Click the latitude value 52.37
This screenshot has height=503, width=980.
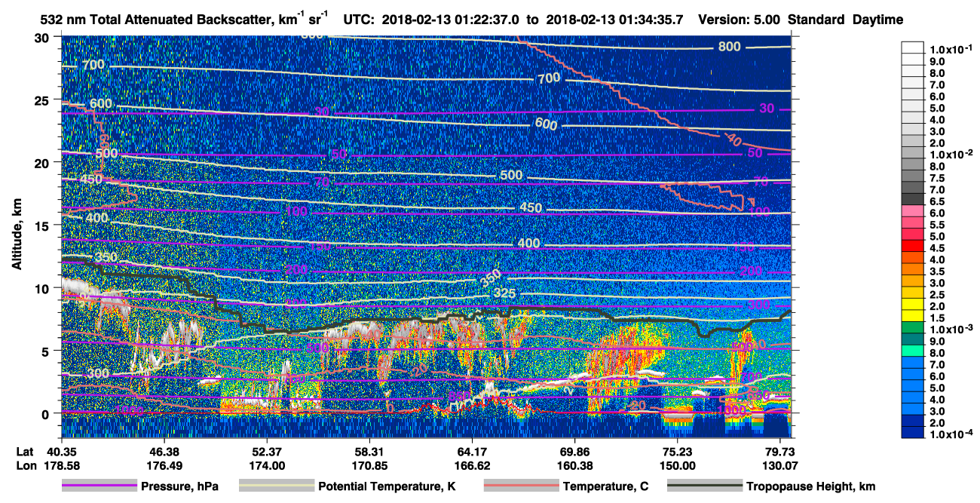tap(265, 452)
